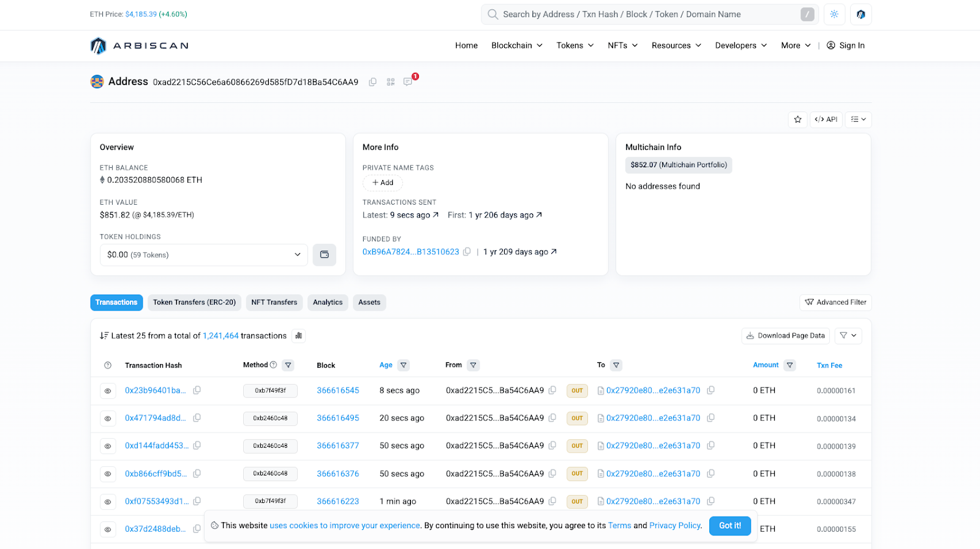
Task: Open the token holdings wallet view icon
Action: coord(324,255)
